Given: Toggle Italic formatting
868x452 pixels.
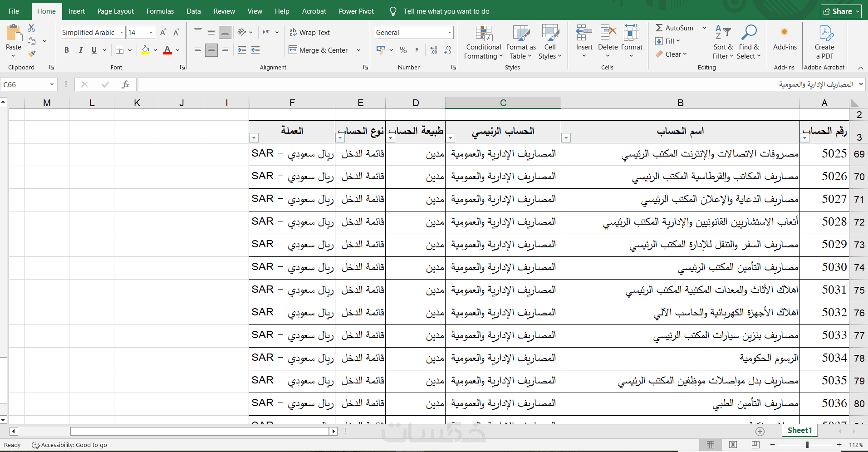Looking at the screenshot, I should [80, 50].
